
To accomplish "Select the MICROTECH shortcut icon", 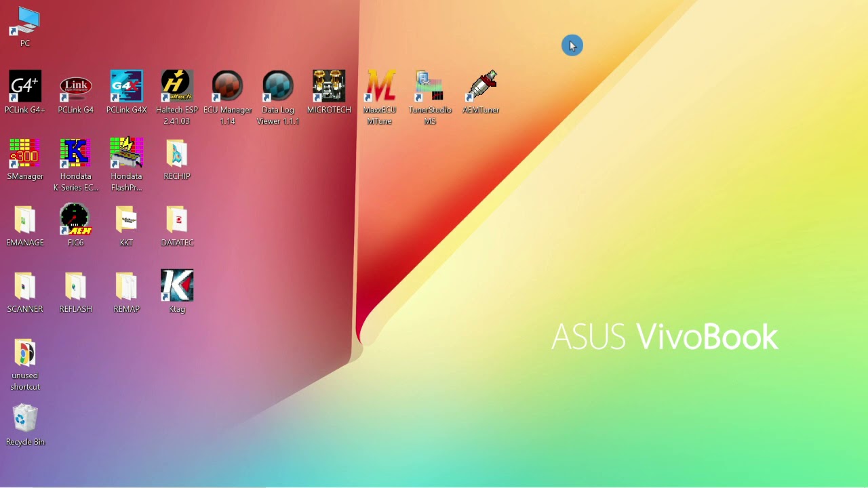I will (329, 92).
